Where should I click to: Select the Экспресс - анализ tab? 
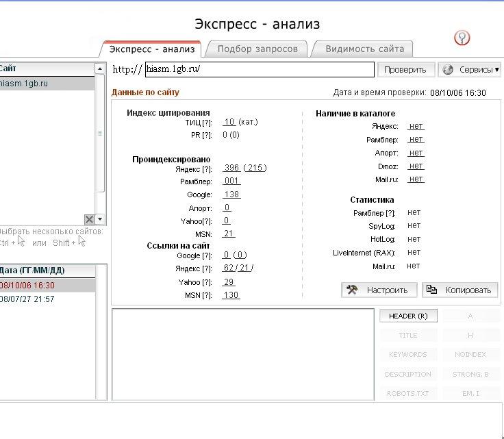coord(152,49)
